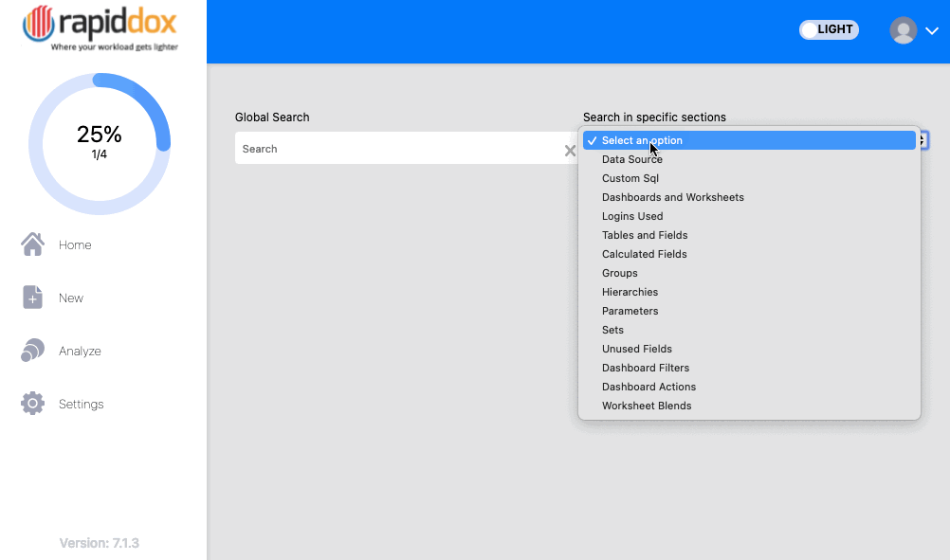Open the Settings gear icon
The image size is (950, 560).
pos(33,404)
